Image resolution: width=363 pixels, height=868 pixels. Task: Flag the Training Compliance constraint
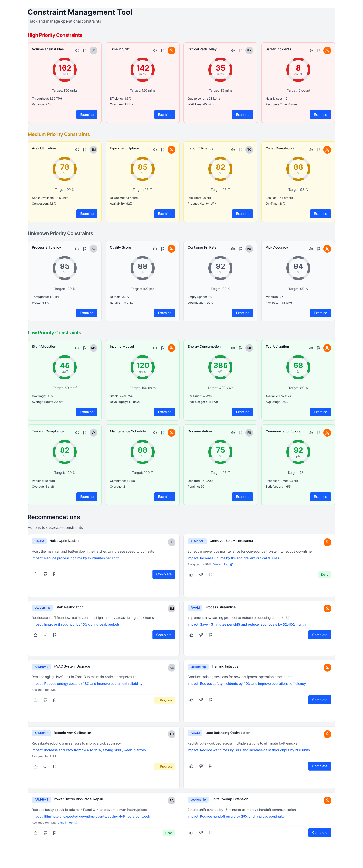[x=85, y=433]
